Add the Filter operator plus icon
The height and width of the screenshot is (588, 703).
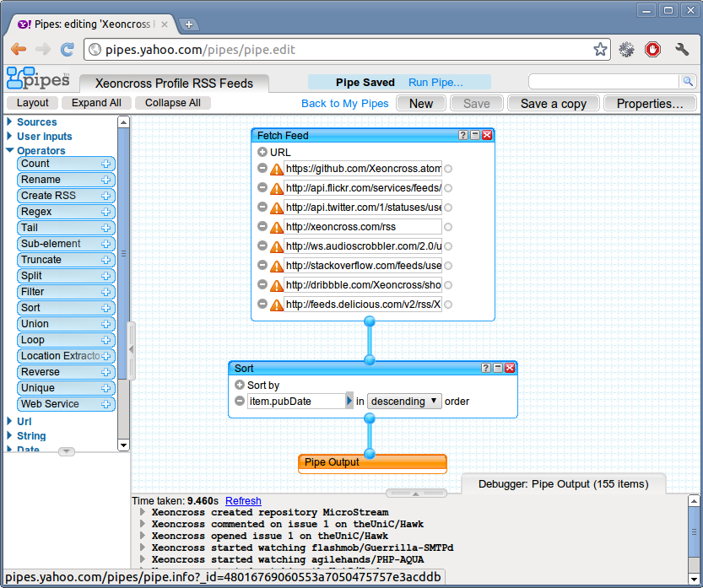click(105, 292)
